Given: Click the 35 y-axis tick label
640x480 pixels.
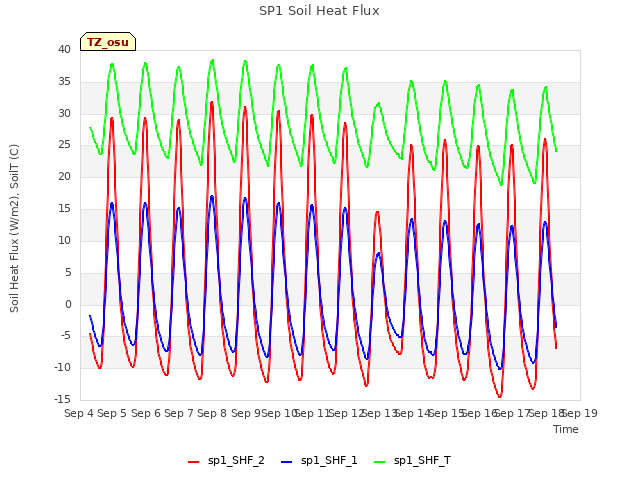Looking at the screenshot, I should click(64, 82).
